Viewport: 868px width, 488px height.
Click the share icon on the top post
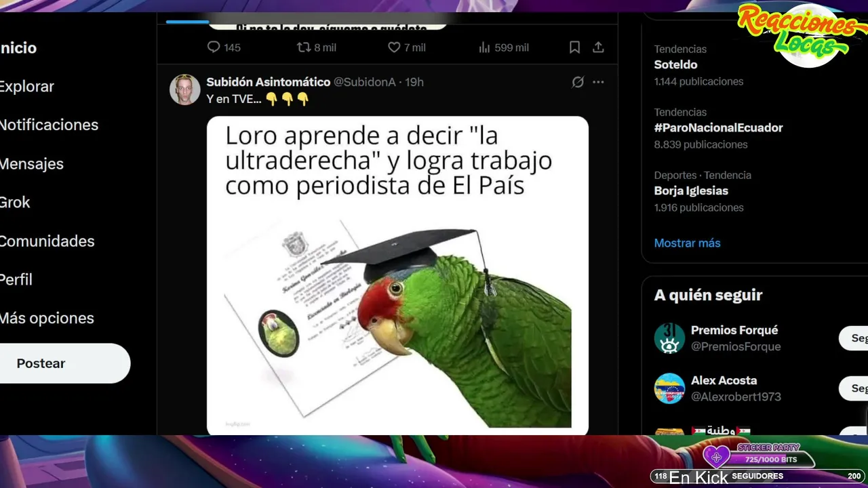point(598,47)
